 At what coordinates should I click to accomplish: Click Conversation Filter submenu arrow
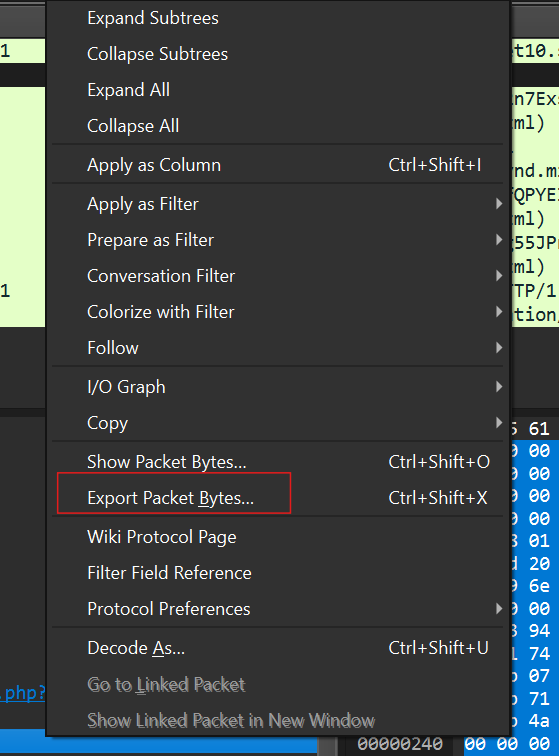point(499,276)
